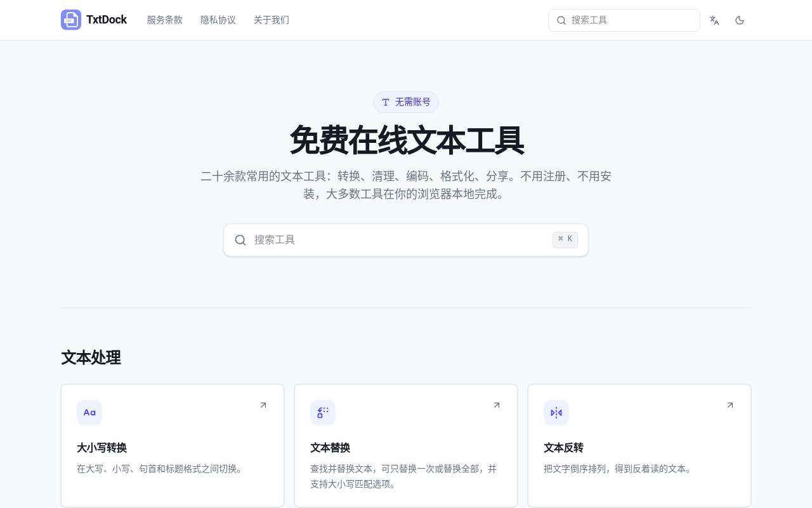Click the 文本替换 description starting 查找并替换文本
This screenshot has height=508, width=812.
pos(403,476)
